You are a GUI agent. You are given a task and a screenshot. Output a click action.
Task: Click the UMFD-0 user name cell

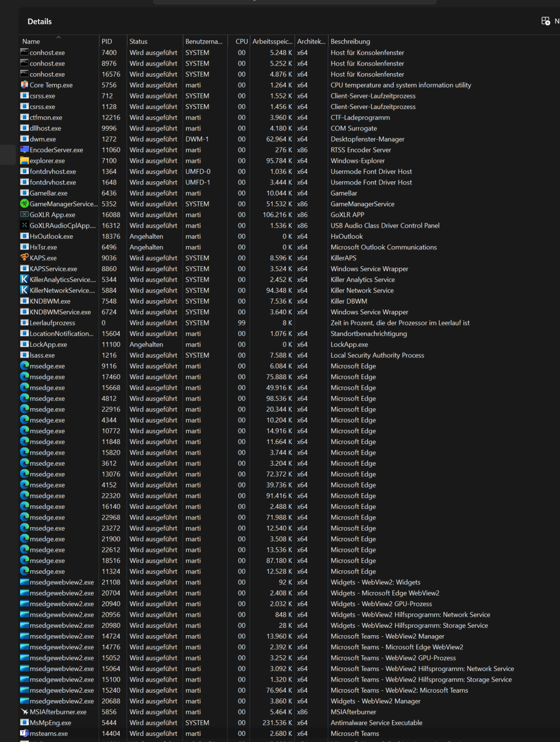click(198, 172)
